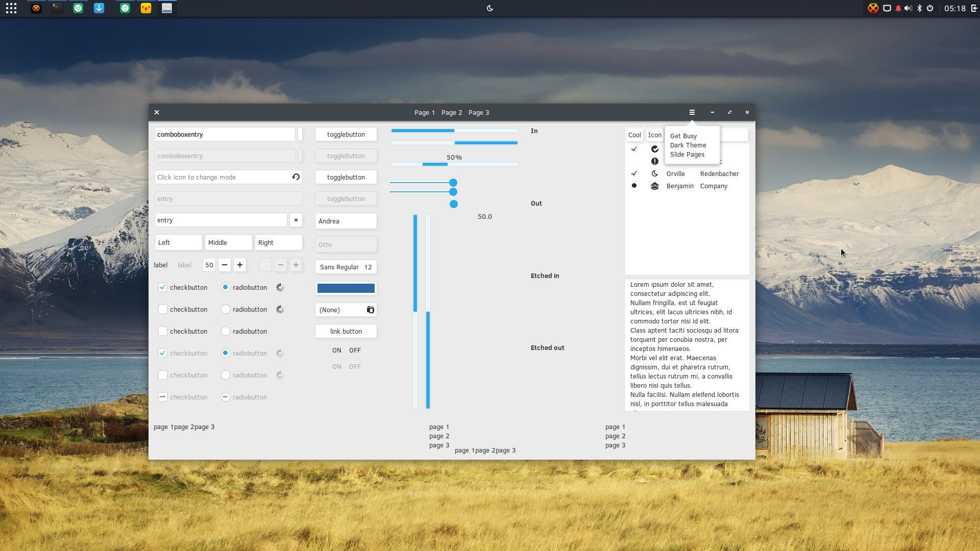Screen dimensions: 980x551
Task: Click refresh icon in mode-change entry
Action: (x=296, y=177)
